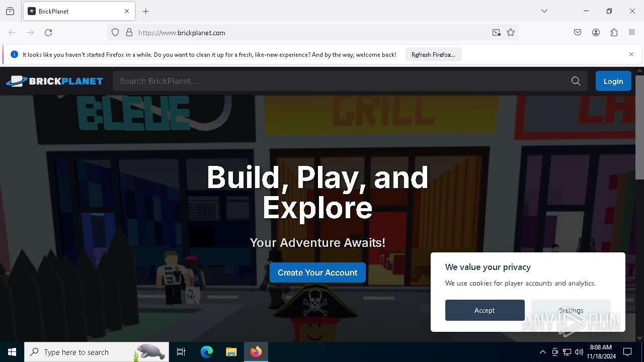Viewport: 644px width, 362px height.
Task: Show hidden system tray icons
Action: click(x=542, y=352)
